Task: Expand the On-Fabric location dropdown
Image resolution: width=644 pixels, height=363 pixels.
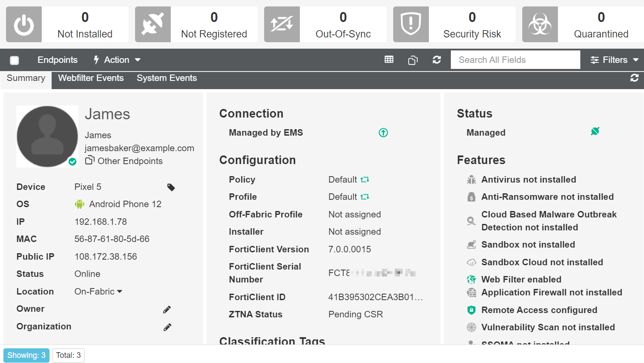Action: tap(119, 291)
